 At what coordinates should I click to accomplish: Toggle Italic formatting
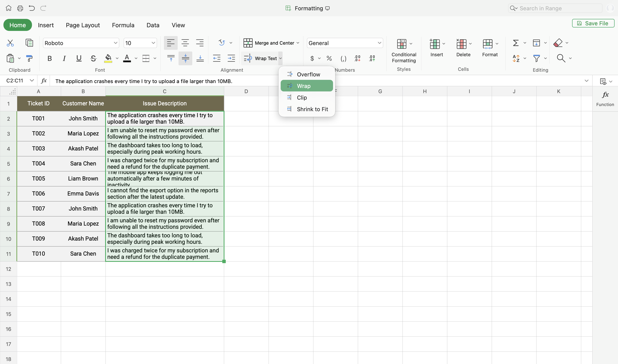[x=64, y=58]
